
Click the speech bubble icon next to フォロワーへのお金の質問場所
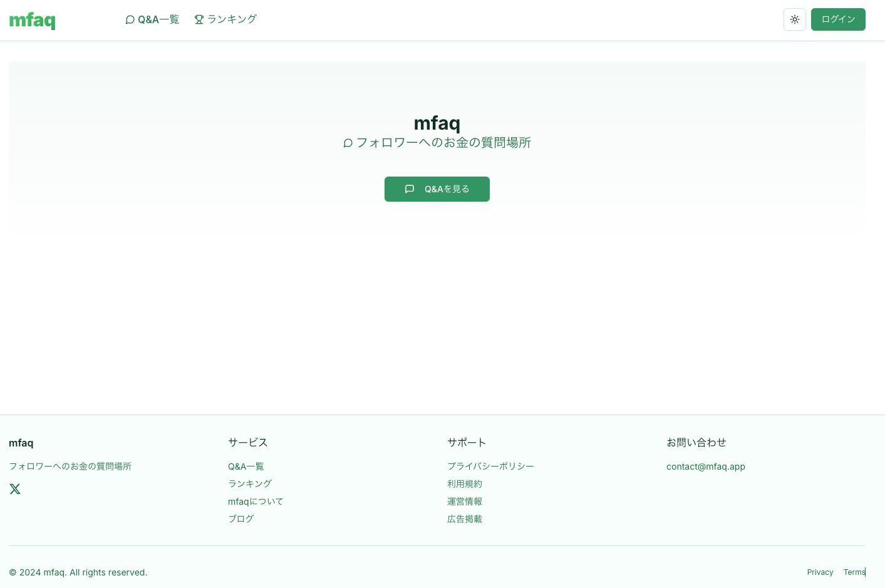[x=348, y=143]
